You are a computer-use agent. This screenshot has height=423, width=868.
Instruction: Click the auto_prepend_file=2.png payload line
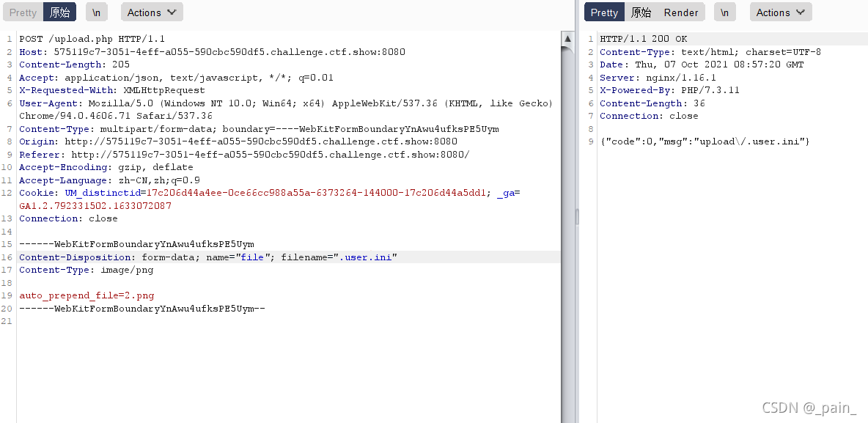click(x=87, y=295)
